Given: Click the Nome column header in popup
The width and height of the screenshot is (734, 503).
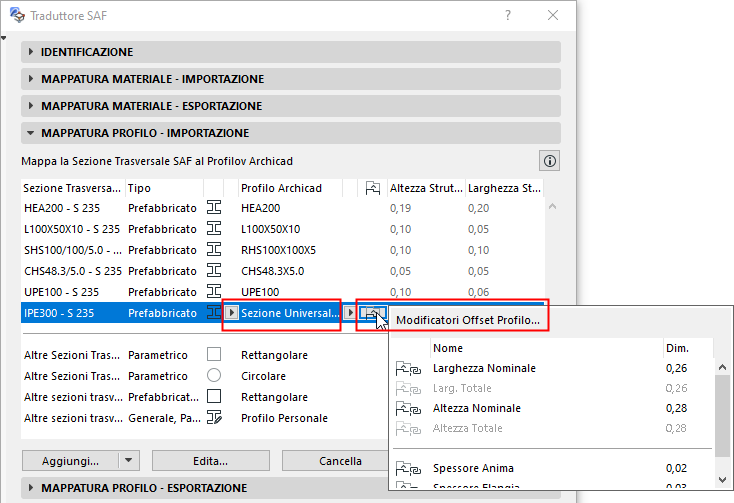Looking at the screenshot, I should tap(546, 348).
